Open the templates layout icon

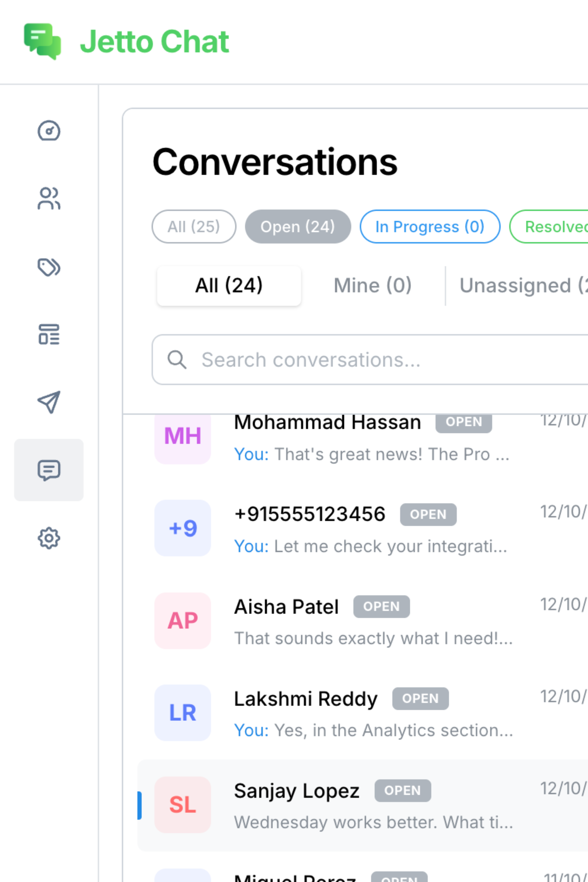[49, 334]
